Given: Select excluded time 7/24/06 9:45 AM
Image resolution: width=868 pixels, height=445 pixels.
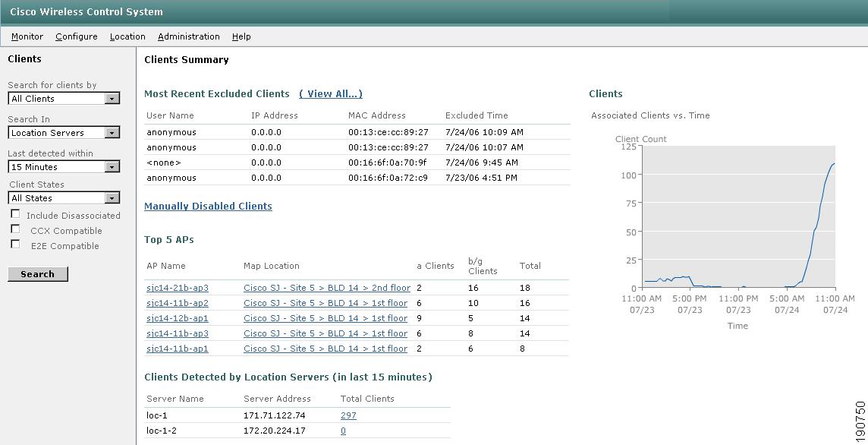Looking at the screenshot, I should 482,163.
